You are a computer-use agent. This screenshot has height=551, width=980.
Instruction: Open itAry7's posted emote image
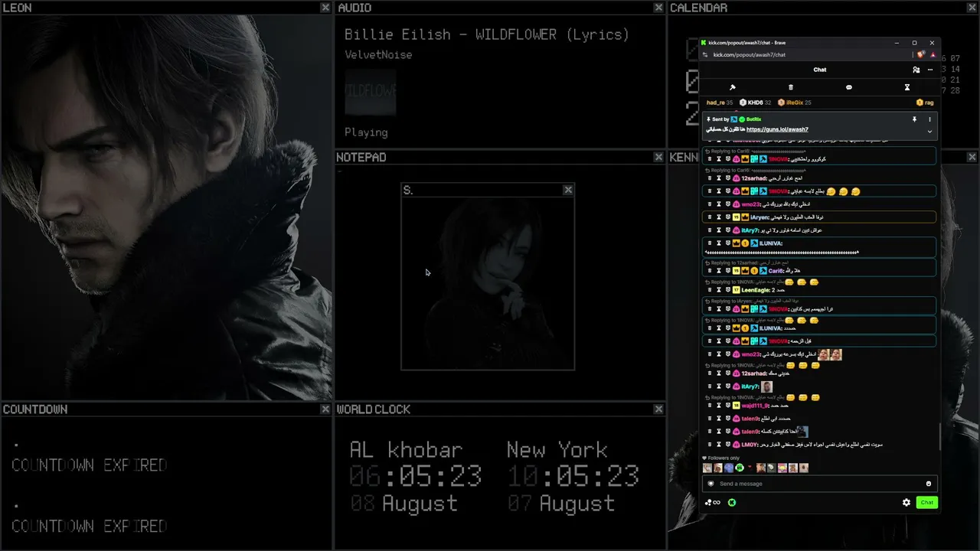pos(766,386)
